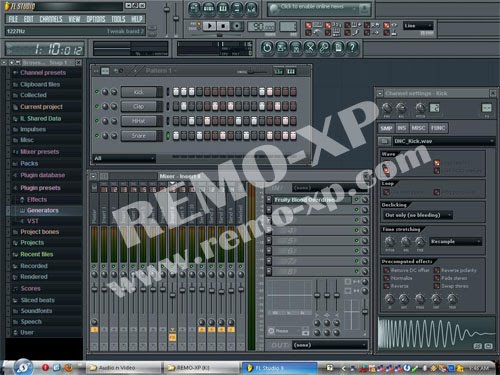Select Generators under Plugin presets

coord(43,210)
